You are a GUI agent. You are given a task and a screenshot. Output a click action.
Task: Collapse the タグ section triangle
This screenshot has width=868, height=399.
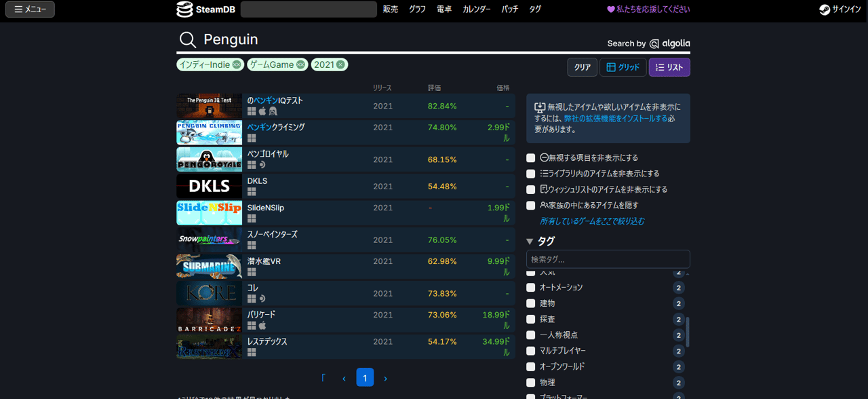pyautogui.click(x=530, y=242)
